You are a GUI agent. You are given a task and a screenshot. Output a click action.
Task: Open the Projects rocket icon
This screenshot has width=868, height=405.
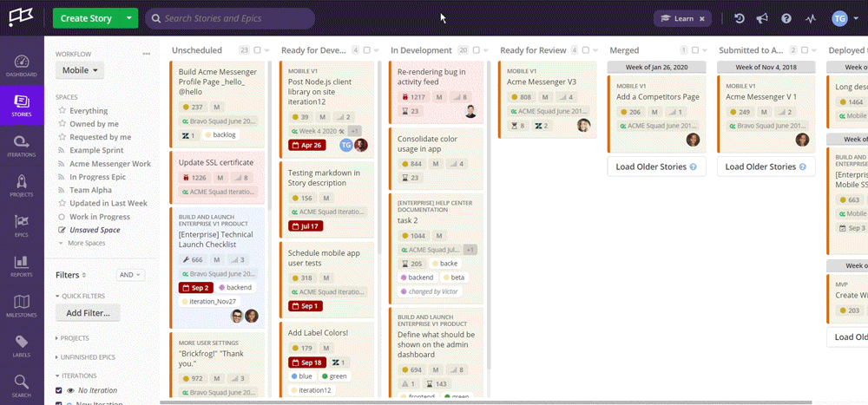click(x=22, y=186)
